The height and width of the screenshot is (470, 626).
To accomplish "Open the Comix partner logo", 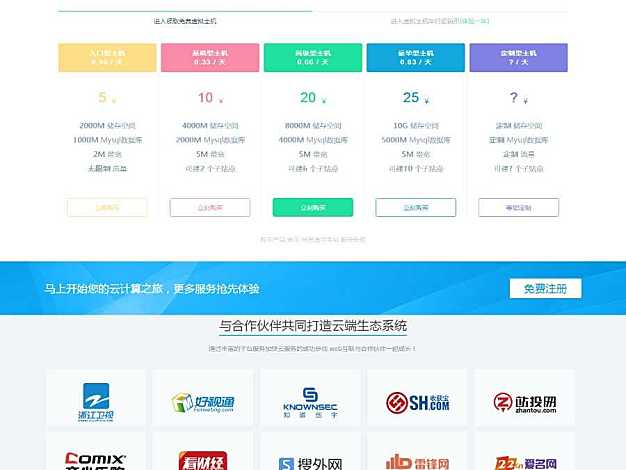I will pyautogui.click(x=95, y=461).
